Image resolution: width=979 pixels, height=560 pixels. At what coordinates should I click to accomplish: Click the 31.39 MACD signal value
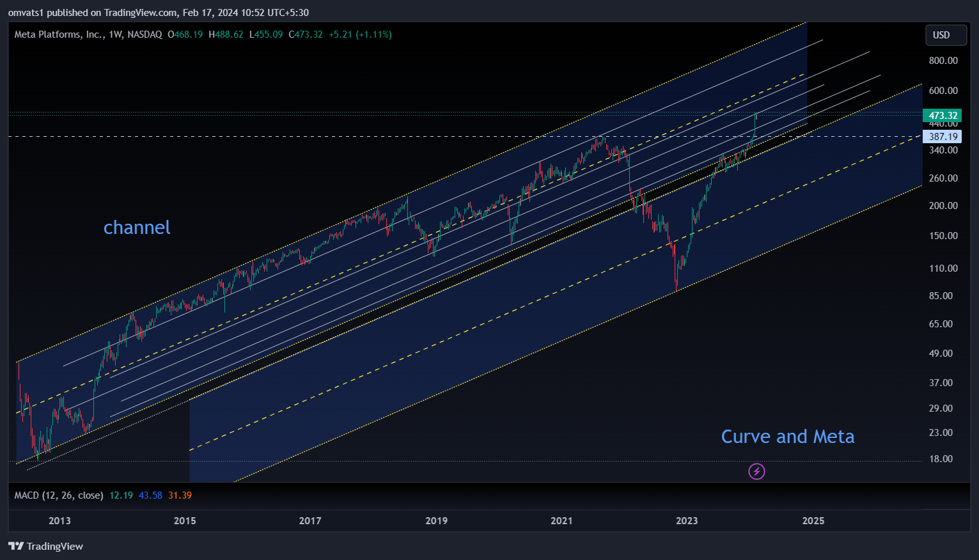180,495
